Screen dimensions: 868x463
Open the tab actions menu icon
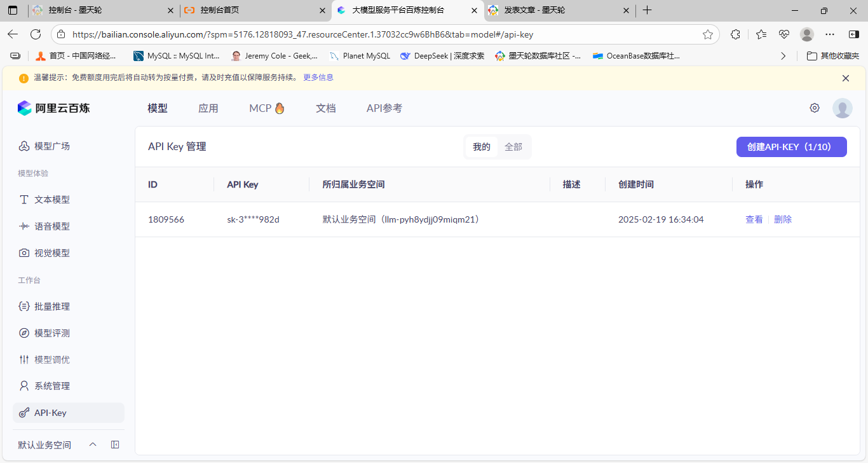pyautogui.click(x=13, y=10)
